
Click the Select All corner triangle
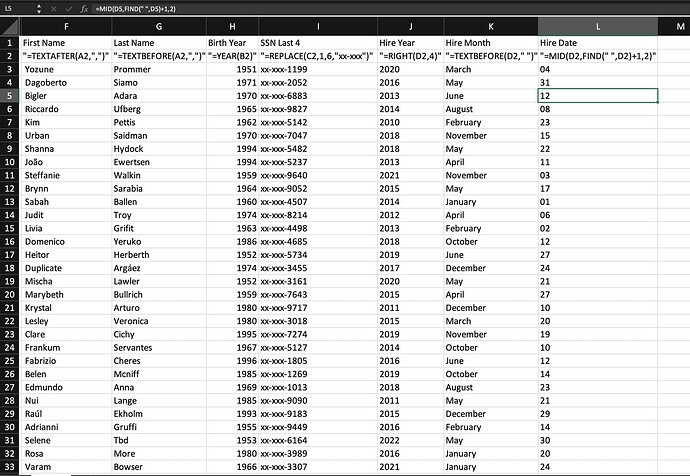[x=10, y=26]
